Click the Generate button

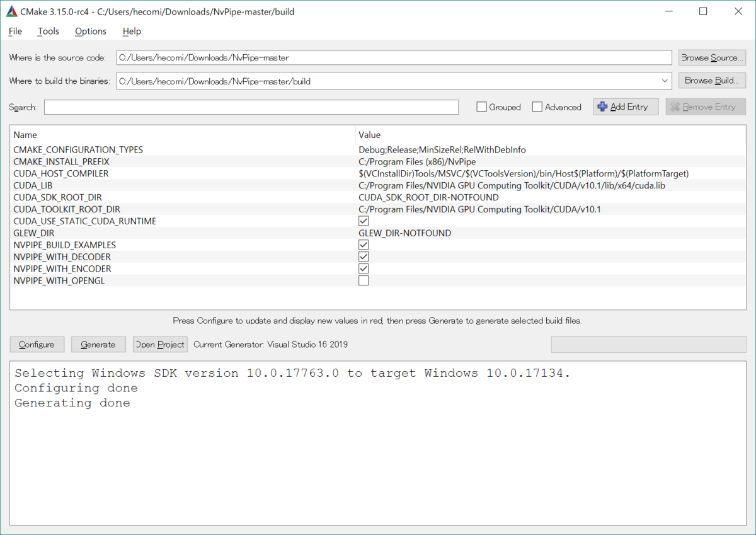(98, 345)
